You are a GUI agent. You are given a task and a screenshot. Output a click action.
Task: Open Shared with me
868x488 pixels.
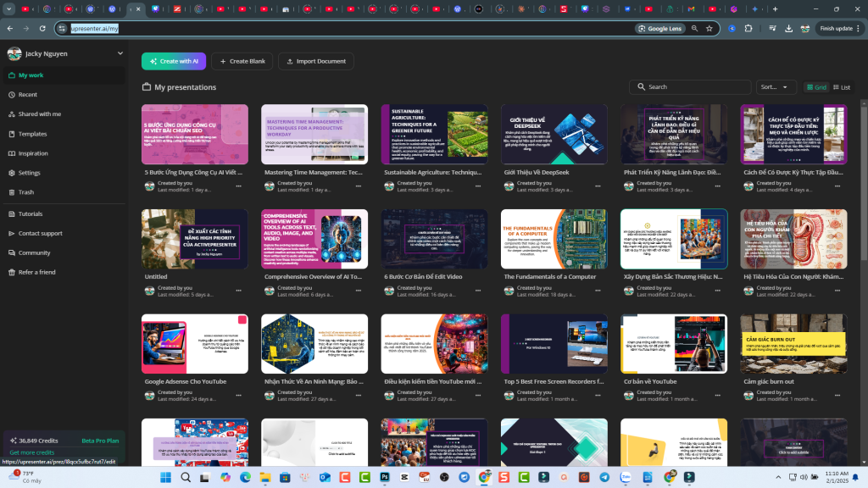(x=40, y=114)
